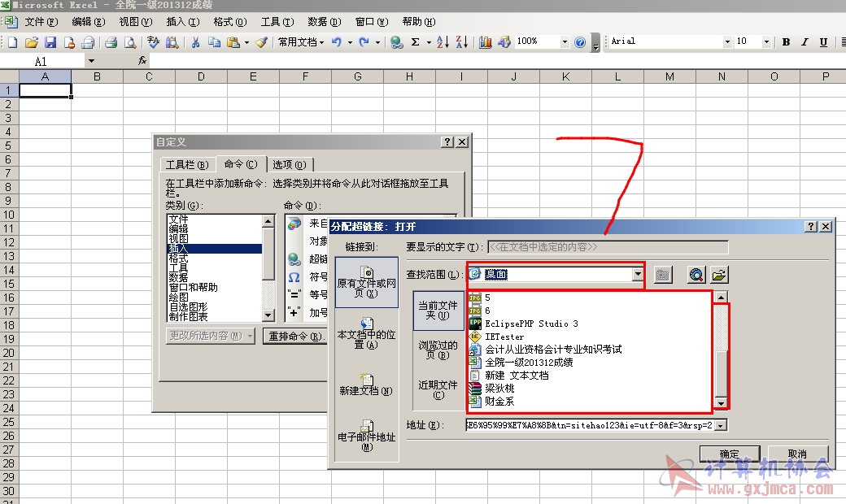Open the 插入(I) menu
This screenshot has height=504, width=846.
pos(183,22)
